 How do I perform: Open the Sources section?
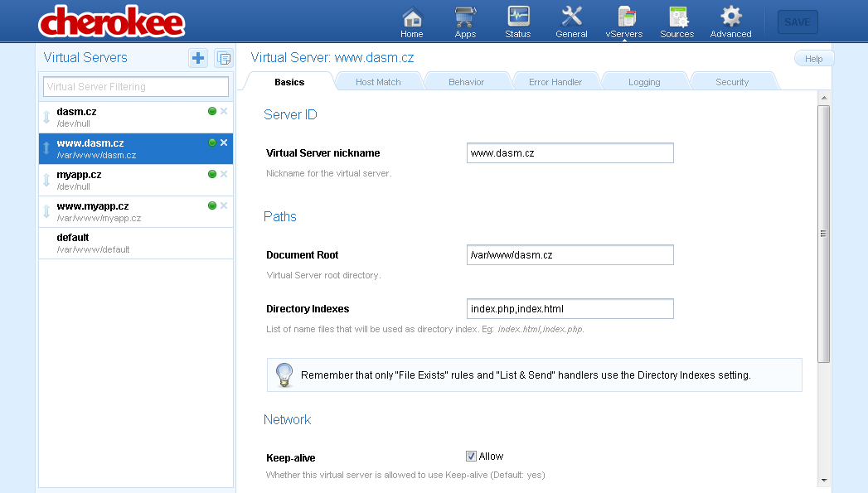click(x=677, y=22)
